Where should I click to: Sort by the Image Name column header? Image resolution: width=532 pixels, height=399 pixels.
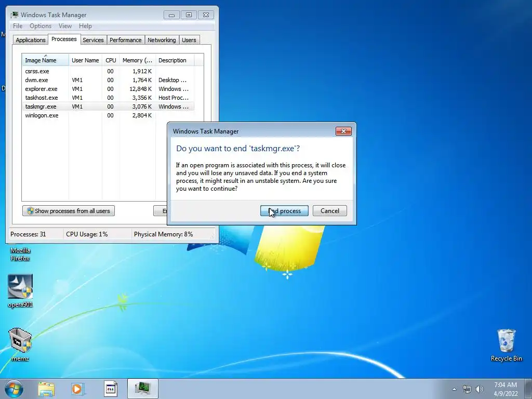(46, 60)
